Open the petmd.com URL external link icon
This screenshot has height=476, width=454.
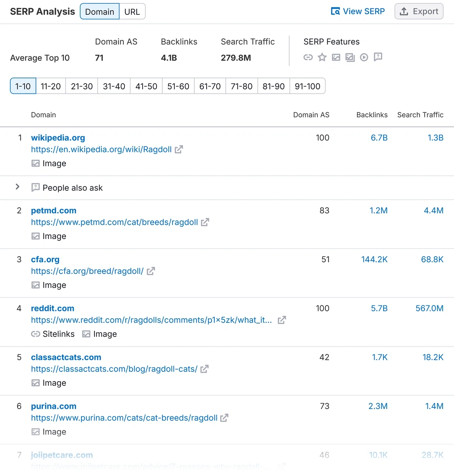[205, 222]
